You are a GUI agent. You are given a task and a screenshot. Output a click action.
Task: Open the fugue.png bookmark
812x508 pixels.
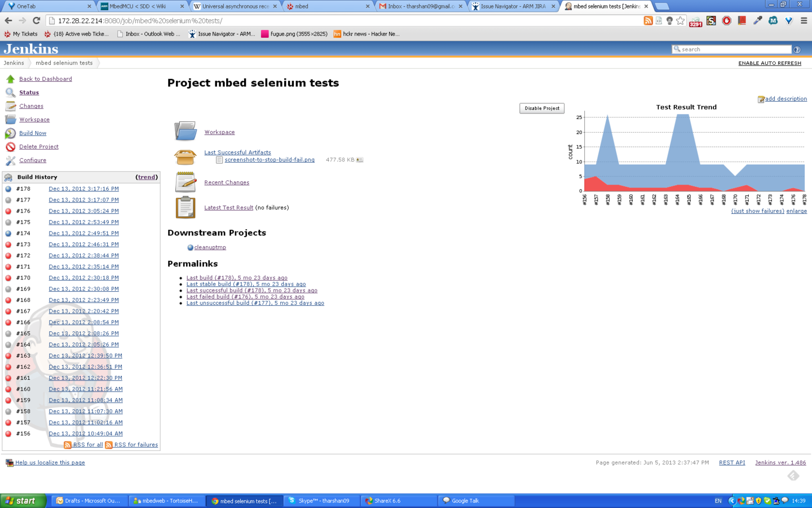[x=294, y=34]
